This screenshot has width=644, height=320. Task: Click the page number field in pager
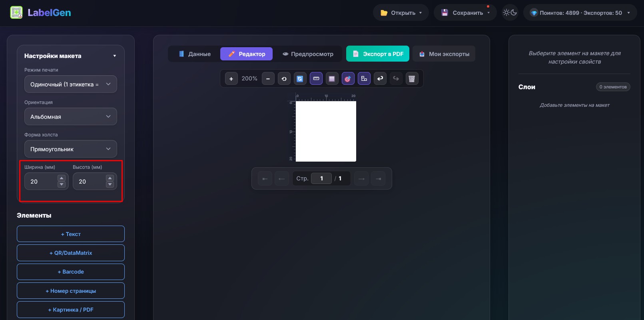(x=321, y=178)
